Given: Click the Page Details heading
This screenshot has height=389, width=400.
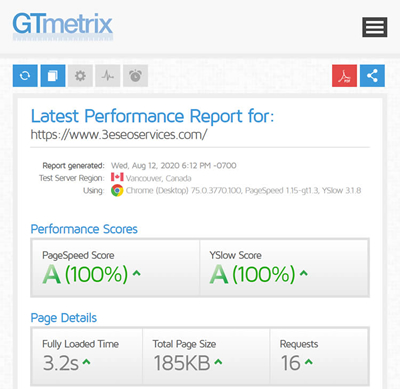Looking at the screenshot, I should [x=64, y=318].
